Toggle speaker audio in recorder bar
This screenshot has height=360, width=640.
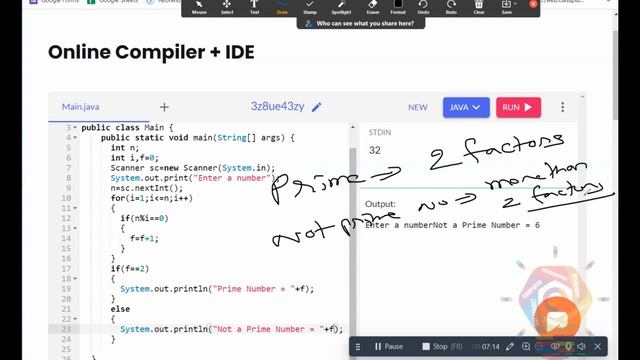coord(582,347)
